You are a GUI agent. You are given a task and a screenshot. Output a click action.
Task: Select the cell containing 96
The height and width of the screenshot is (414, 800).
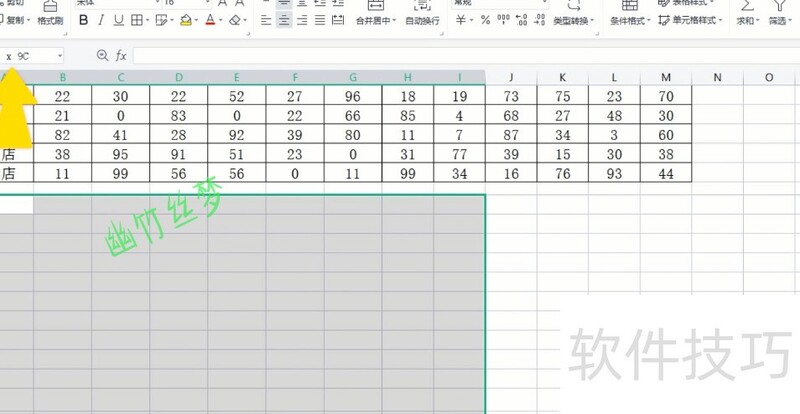click(x=353, y=96)
